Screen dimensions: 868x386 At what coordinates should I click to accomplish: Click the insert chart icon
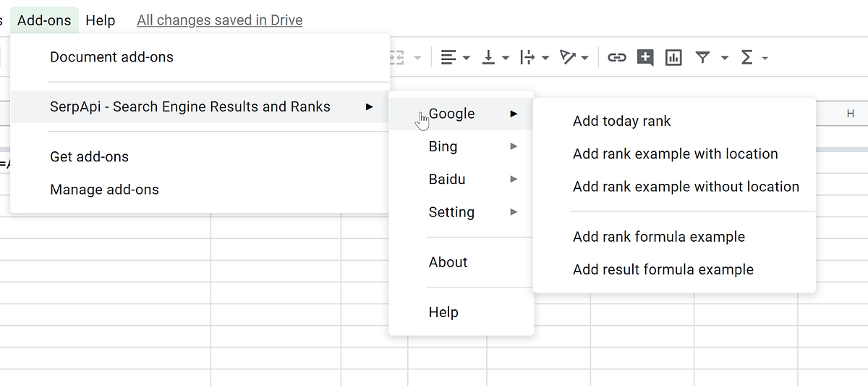tap(673, 57)
